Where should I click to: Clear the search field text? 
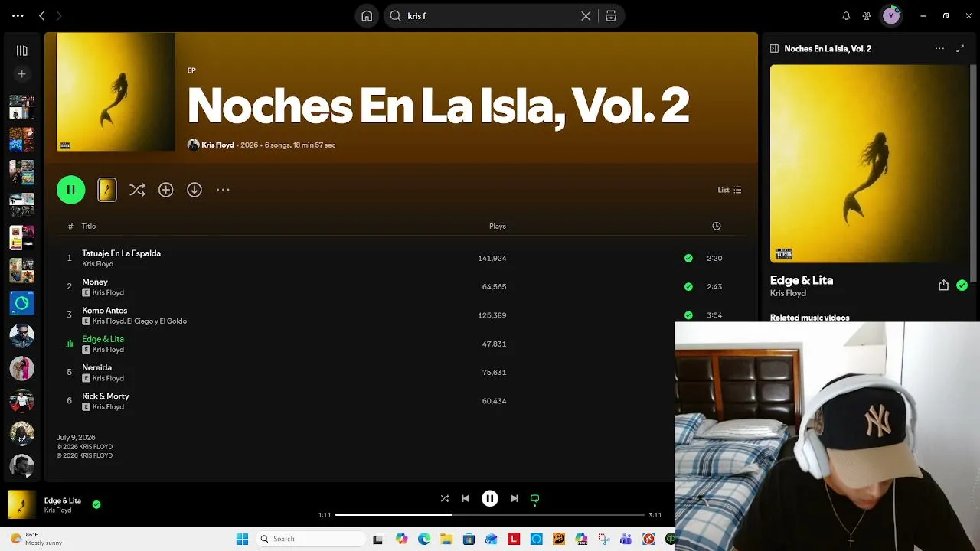pos(586,15)
